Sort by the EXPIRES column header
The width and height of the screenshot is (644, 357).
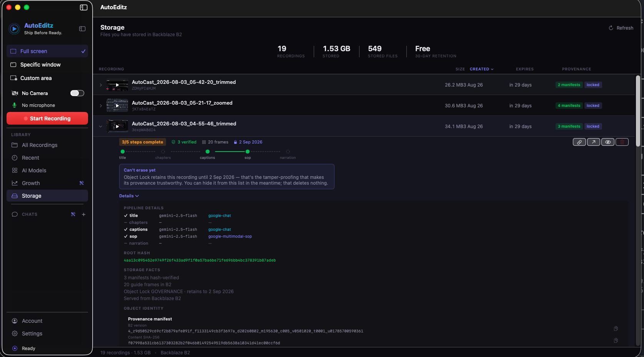[x=525, y=69]
